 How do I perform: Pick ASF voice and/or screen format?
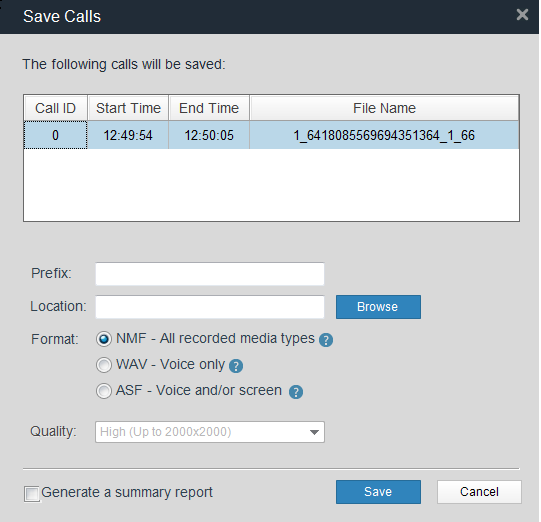pyautogui.click(x=104, y=391)
